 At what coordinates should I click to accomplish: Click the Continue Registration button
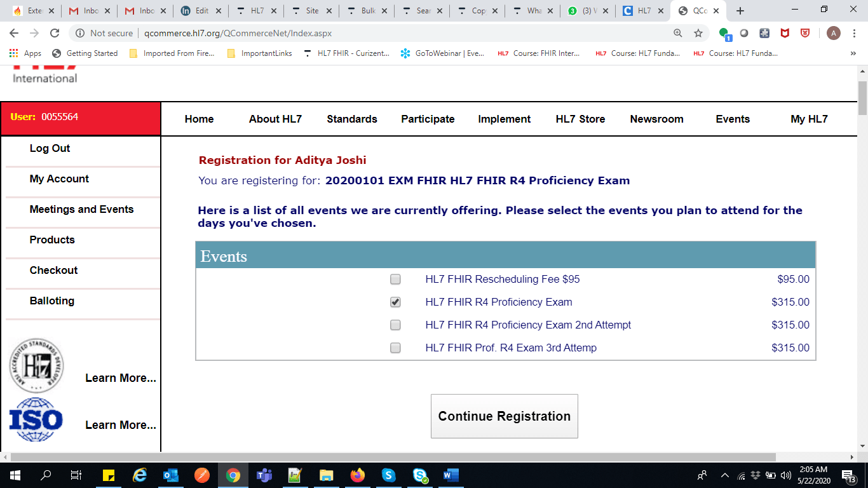pos(505,416)
